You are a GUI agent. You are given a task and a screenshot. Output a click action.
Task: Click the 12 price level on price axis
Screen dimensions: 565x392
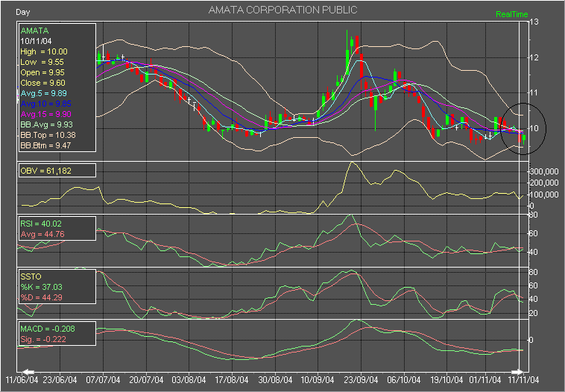coord(534,57)
